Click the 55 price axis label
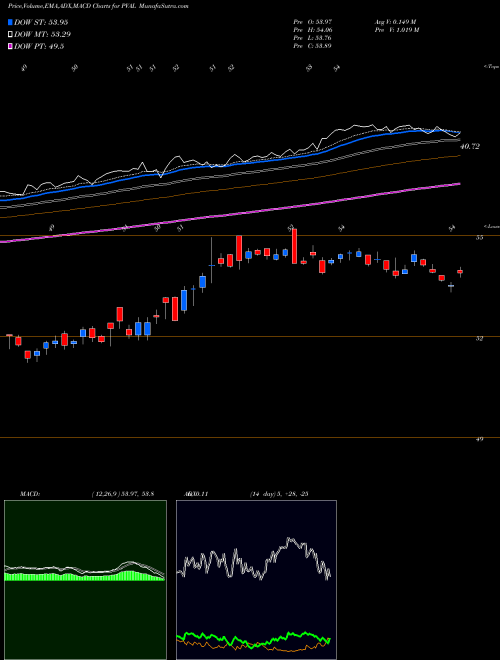This screenshot has width=500, height=660. tap(479, 238)
